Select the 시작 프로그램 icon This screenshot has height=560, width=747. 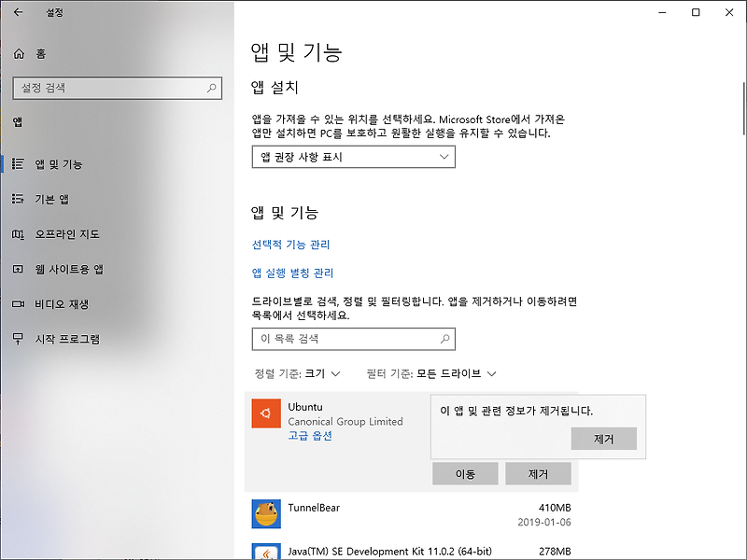[x=18, y=339]
